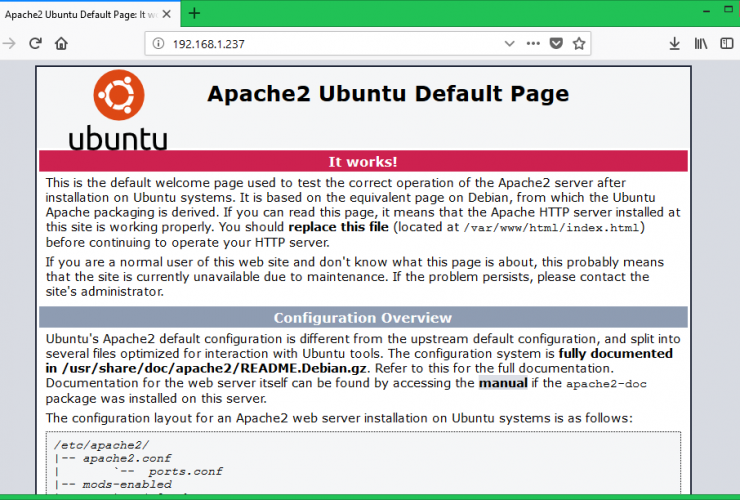Click the Forward navigation arrow
This screenshot has width=740, height=500.
point(10,44)
